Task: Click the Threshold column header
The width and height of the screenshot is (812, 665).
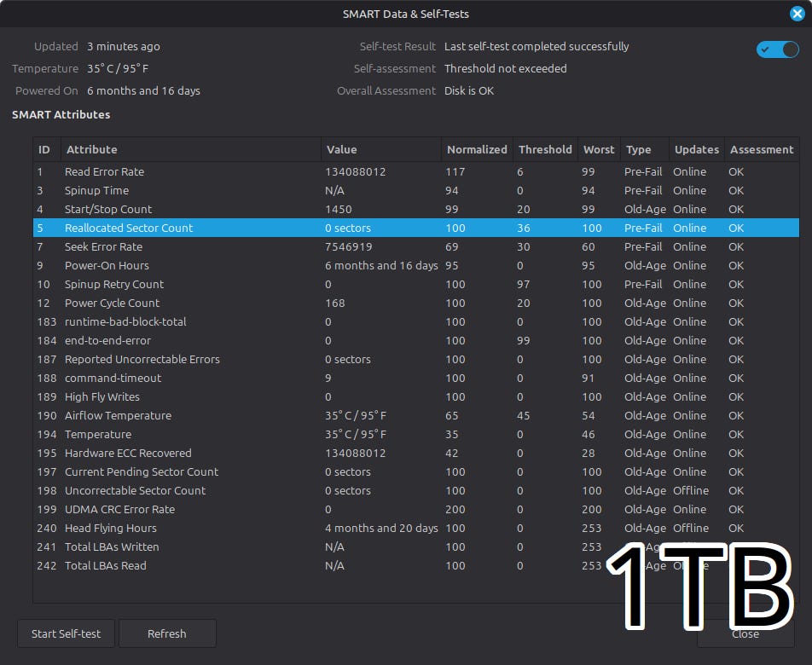Action: 545,149
